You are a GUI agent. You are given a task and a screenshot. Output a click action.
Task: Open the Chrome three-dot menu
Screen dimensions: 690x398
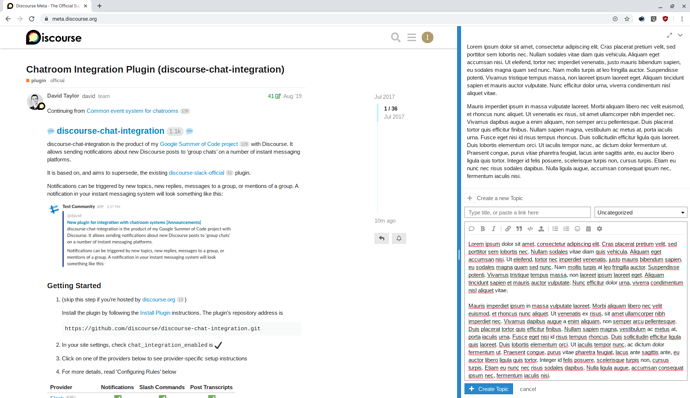tap(682, 19)
